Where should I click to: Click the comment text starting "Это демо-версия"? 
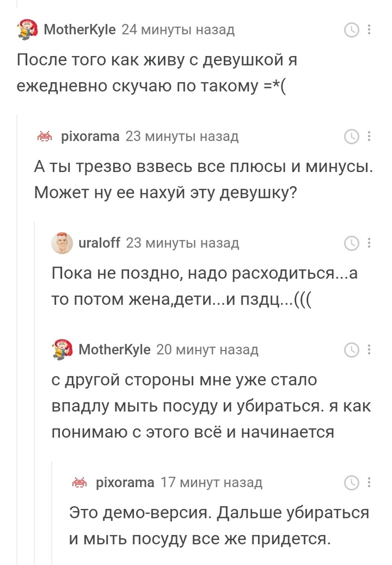click(218, 525)
